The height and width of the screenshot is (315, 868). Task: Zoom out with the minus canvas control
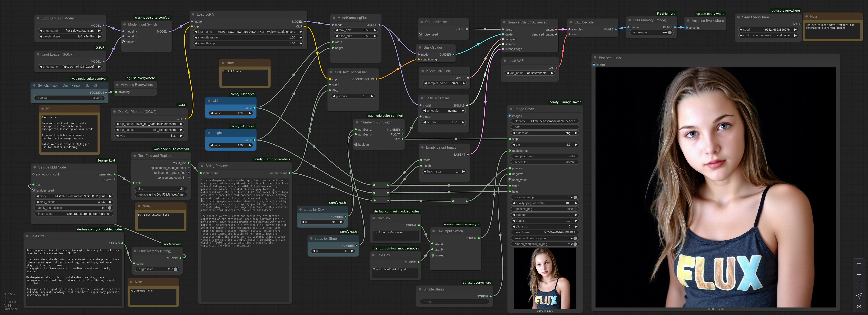pos(858,275)
